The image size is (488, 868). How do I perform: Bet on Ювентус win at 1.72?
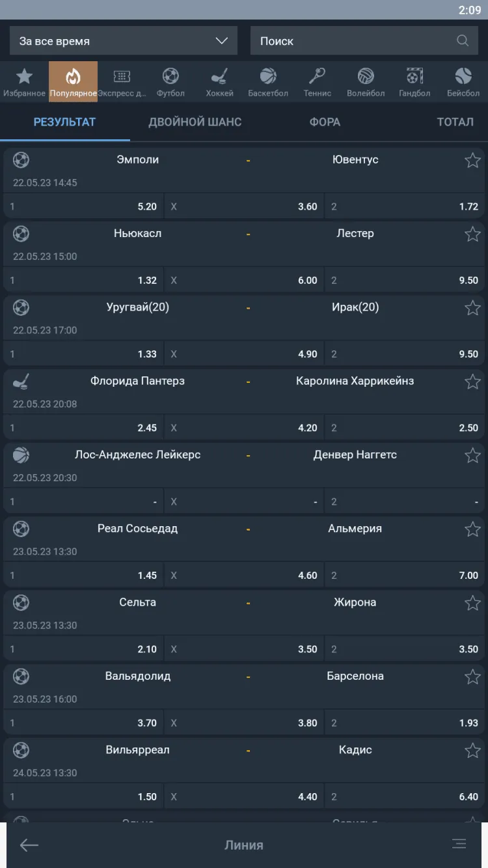[405, 206]
